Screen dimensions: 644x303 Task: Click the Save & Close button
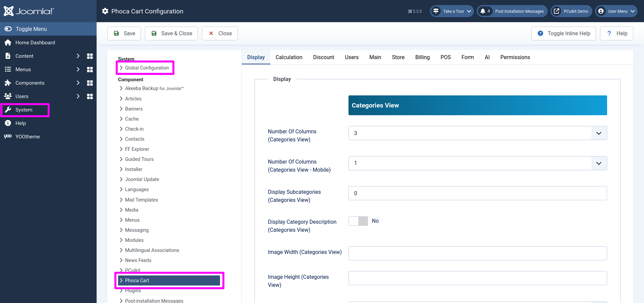(x=171, y=34)
